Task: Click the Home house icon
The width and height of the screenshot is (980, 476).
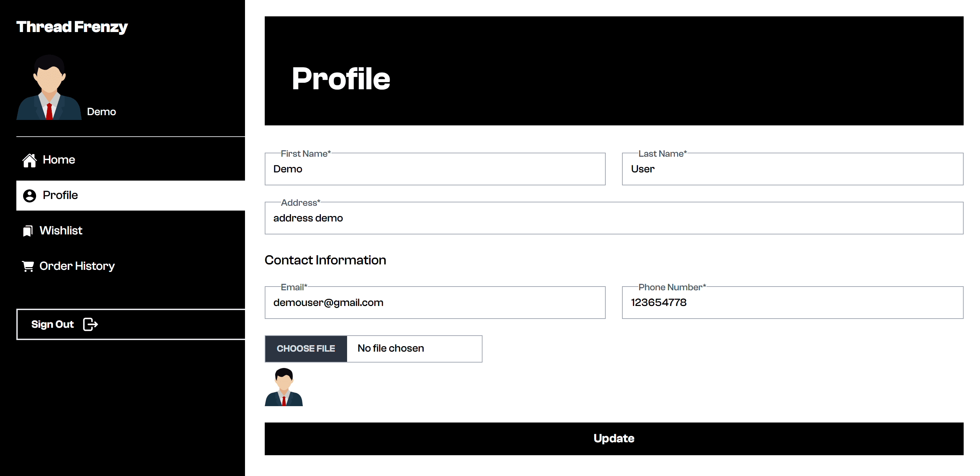Action: pyautogui.click(x=29, y=160)
